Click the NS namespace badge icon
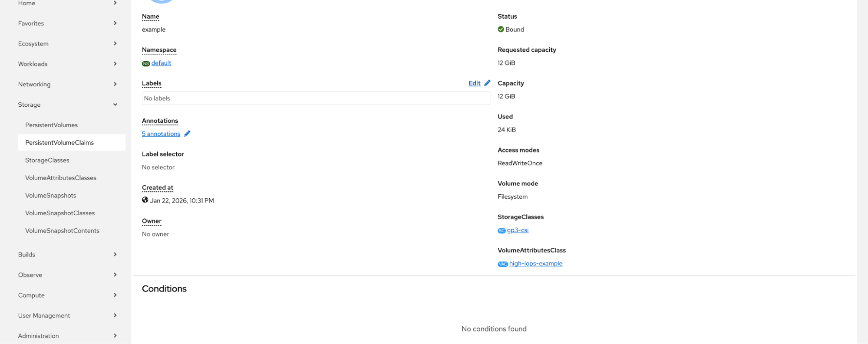The width and height of the screenshot is (868, 344). click(x=146, y=63)
